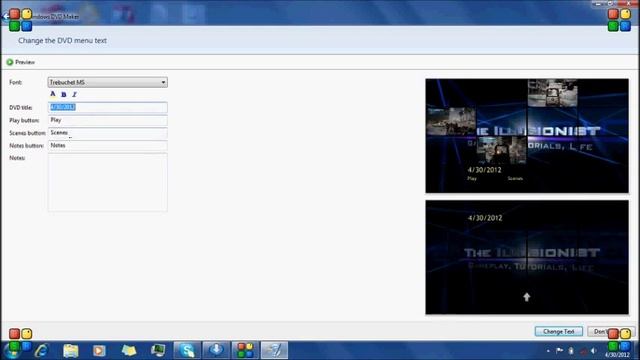Click the "Change the DVD menu text" heading
The height and width of the screenshot is (360, 640).
62,40
